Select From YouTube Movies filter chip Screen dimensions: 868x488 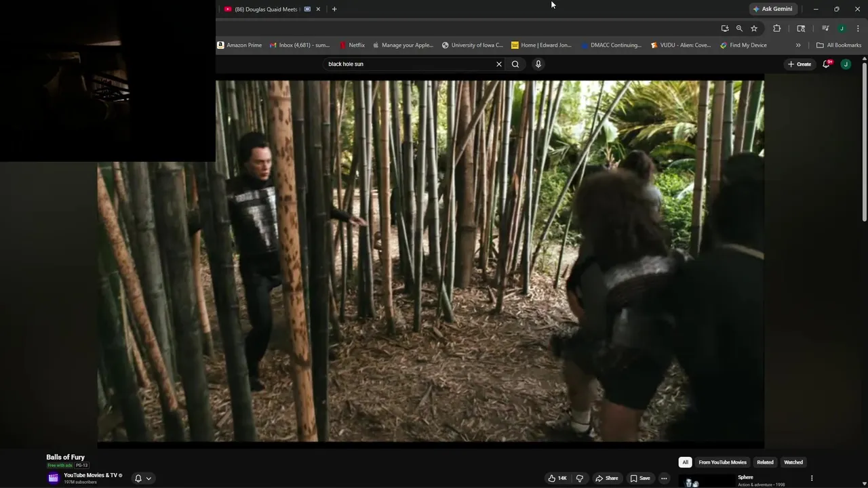[722, 462]
